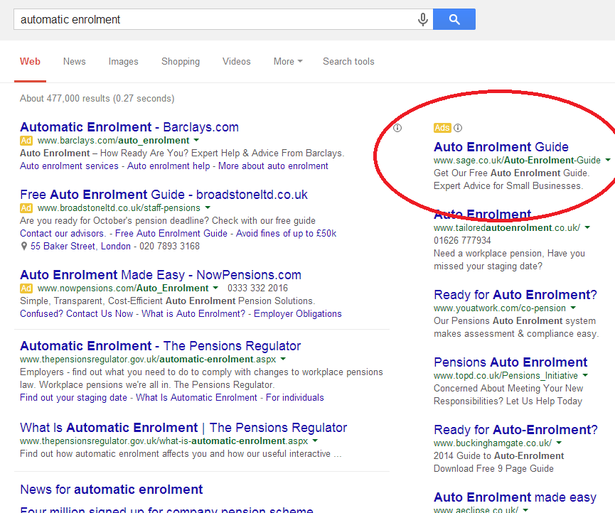Expand arrow beside tailoredautoenrolment.co.uk URL
This screenshot has width=615, height=513.
(x=587, y=227)
